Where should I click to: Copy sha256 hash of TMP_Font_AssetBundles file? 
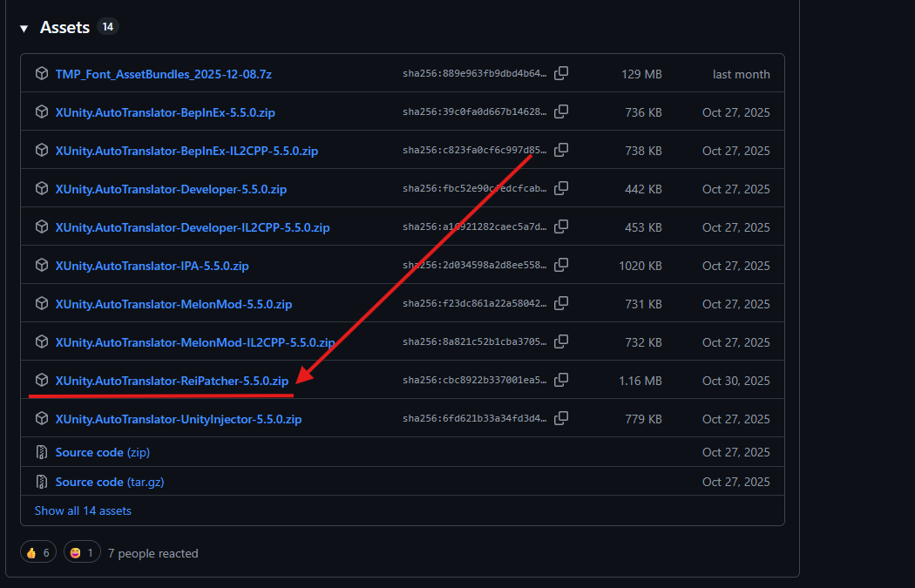tap(561, 73)
